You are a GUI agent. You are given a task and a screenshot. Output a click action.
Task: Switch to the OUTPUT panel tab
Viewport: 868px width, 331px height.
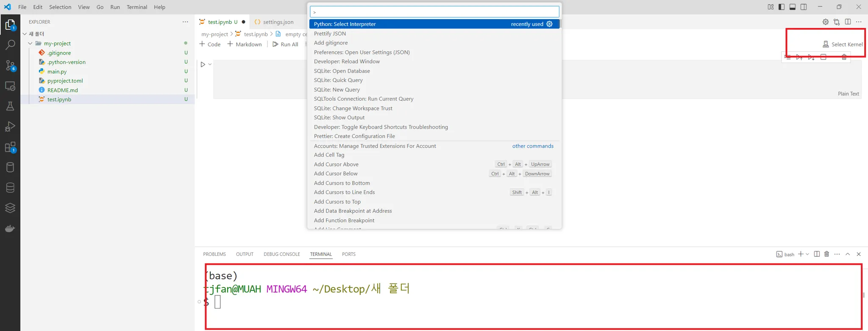click(x=245, y=254)
